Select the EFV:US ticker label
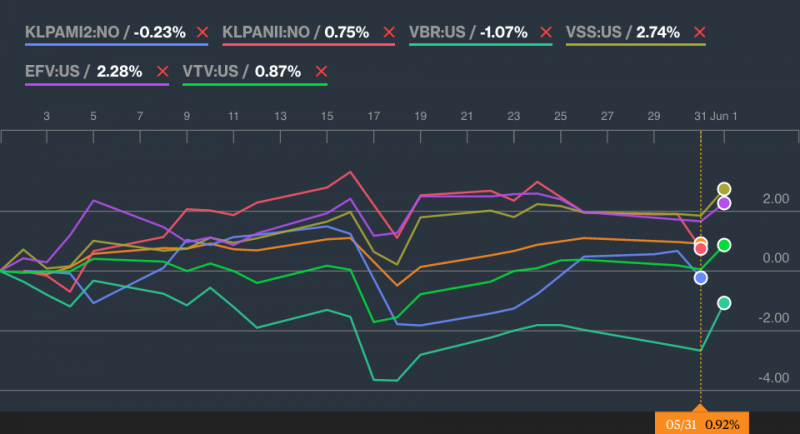The height and width of the screenshot is (434, 800). [x=53, y=71]
